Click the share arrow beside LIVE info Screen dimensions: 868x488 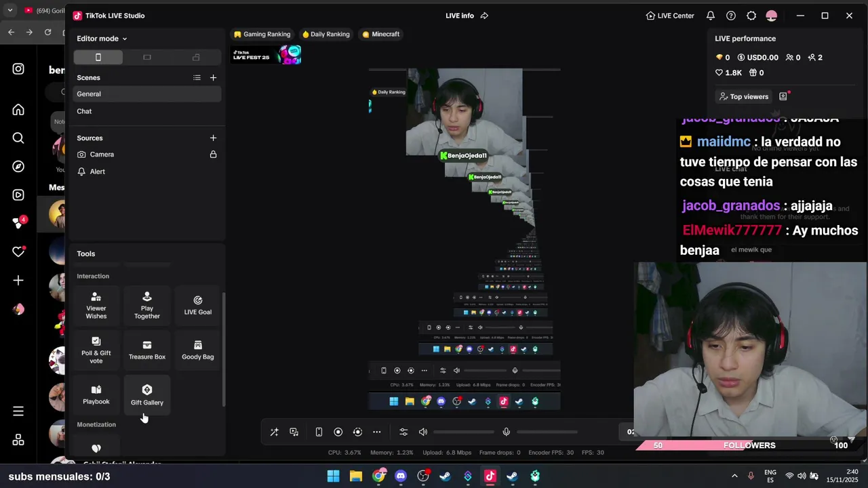484,16
